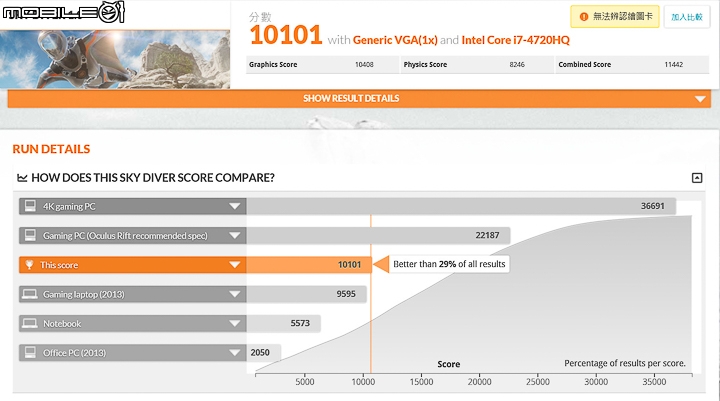Expand the Gaming PC Oculus Rift dropdown arrow

[235, 236]
